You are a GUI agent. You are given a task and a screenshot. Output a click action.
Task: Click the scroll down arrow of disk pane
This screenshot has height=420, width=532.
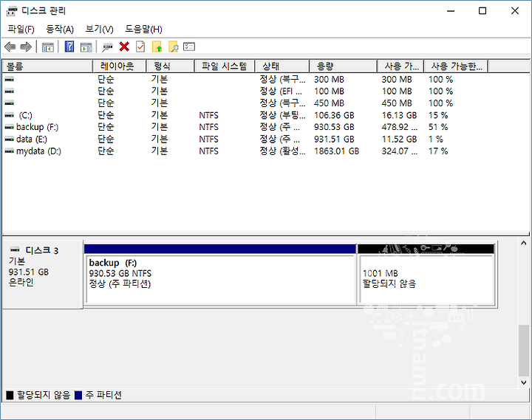pos(524,382)
